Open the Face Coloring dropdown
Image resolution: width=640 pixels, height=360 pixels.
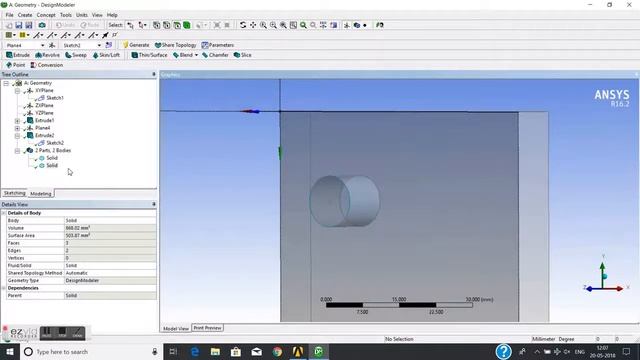click(11, 35)
